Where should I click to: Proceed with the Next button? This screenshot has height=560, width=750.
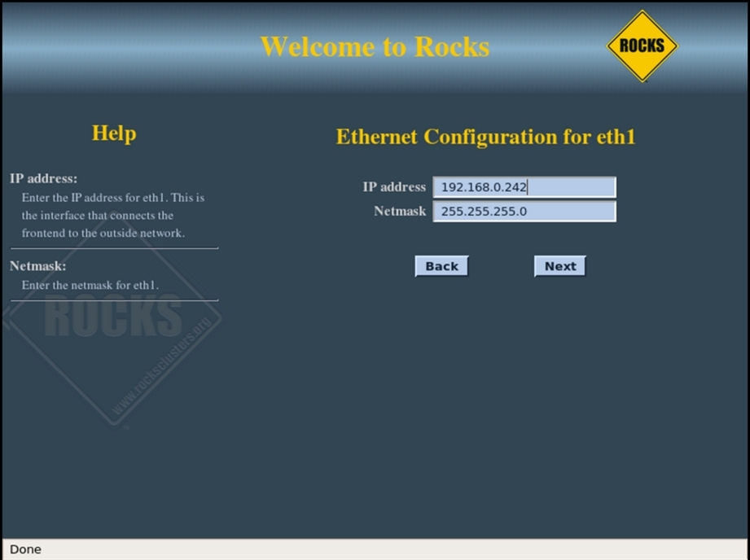(x=560, y=266)
